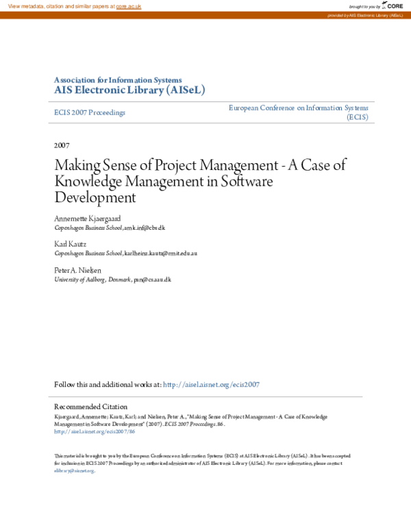Select author name Peter A. Nielsen
This screenshot has height=532, width=411.
tap(77, 270)
